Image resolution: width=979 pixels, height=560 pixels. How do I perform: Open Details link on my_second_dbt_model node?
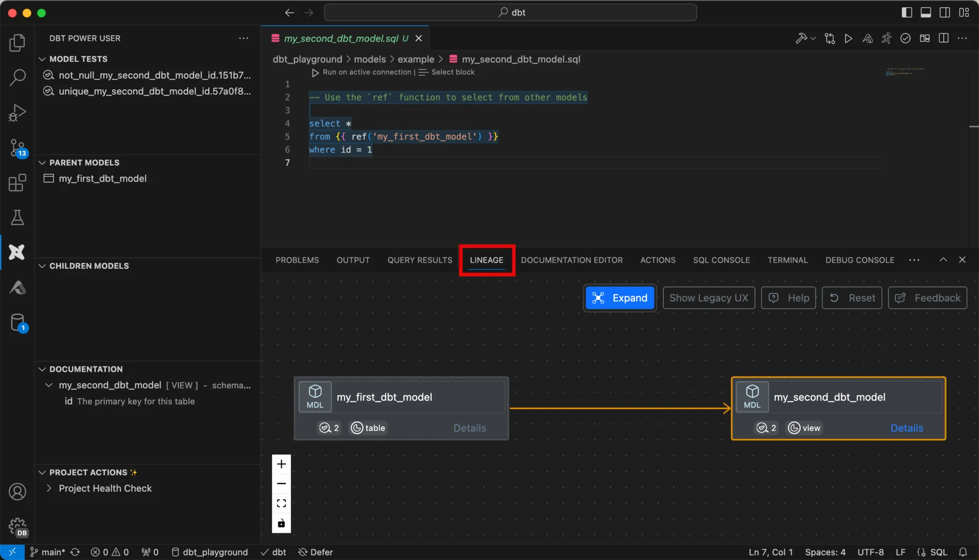pyautogui.click(x=906, y=428)
